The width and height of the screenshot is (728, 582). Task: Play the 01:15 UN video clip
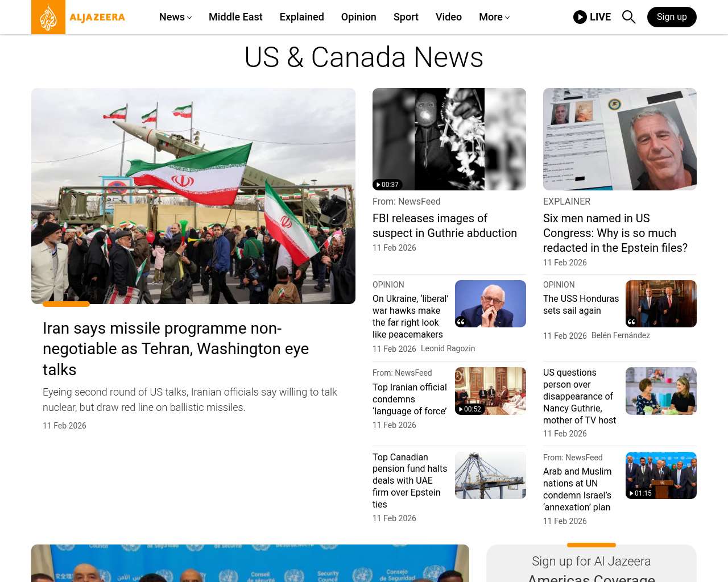[640, 493]
